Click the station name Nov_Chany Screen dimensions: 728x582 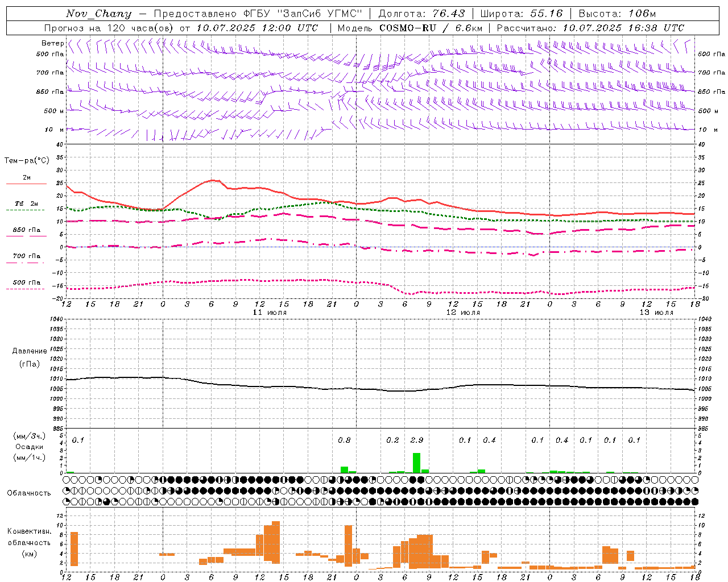[x=98, y=14]
